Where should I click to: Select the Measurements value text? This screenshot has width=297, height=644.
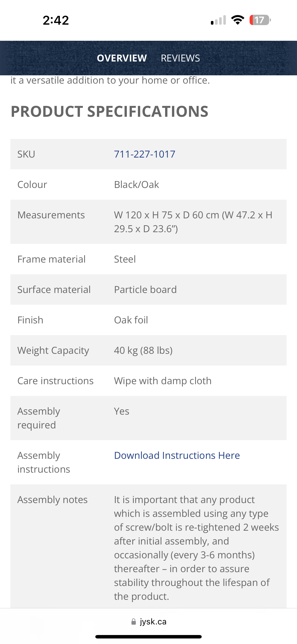coord(193,222)
